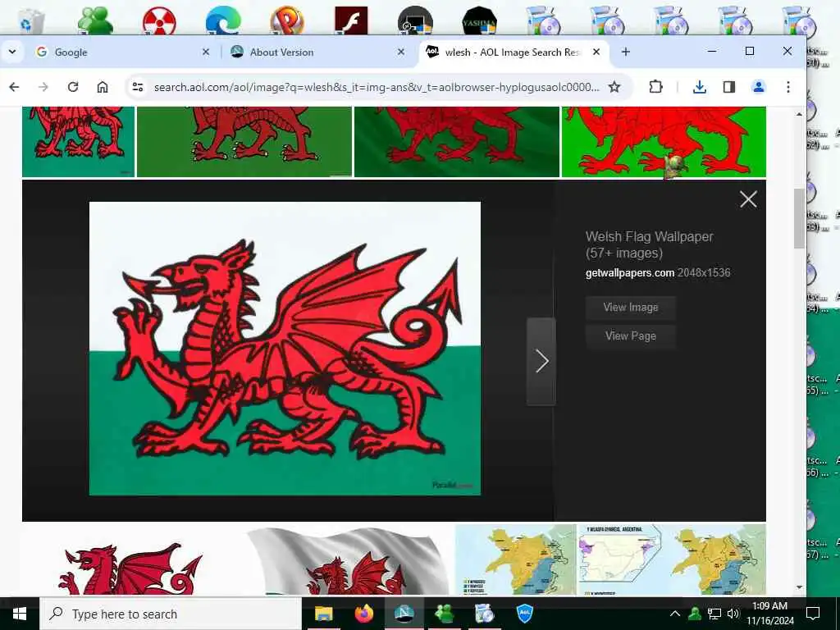Open a new tab with plus

point(625,52)
